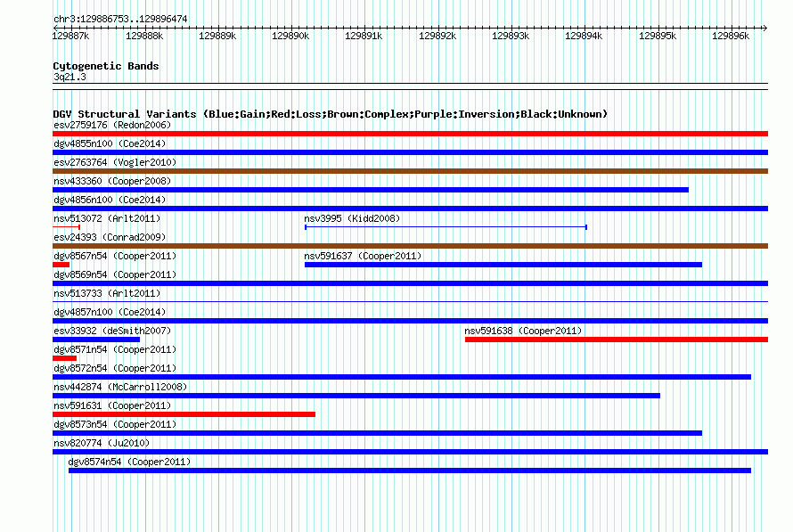Click the 129890k ruler tick label

(290, 36)
